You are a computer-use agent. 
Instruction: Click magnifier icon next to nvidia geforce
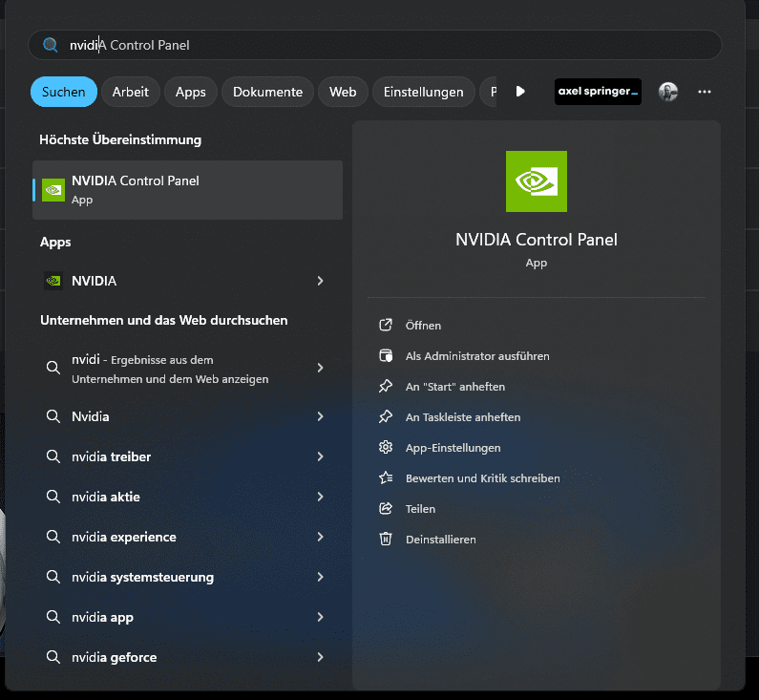pos(53,657)
